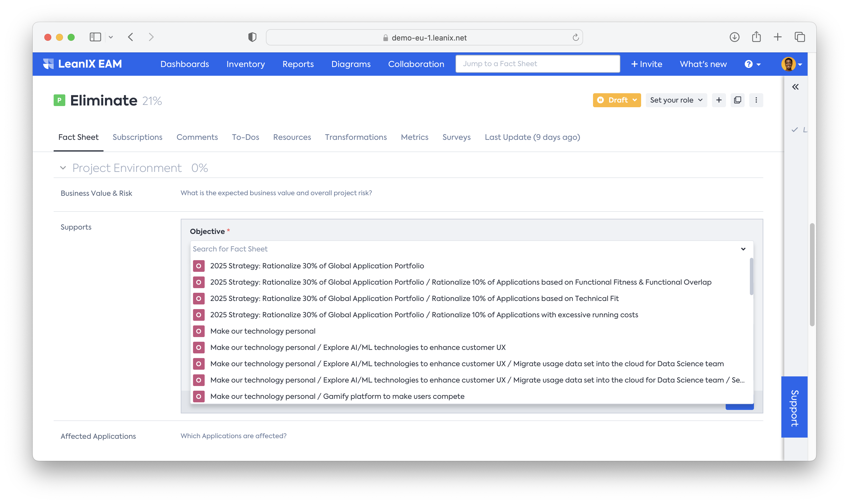Open the Inventory menu item
The width and height of the screenshot is (849, 504).
tap(245, 64)
